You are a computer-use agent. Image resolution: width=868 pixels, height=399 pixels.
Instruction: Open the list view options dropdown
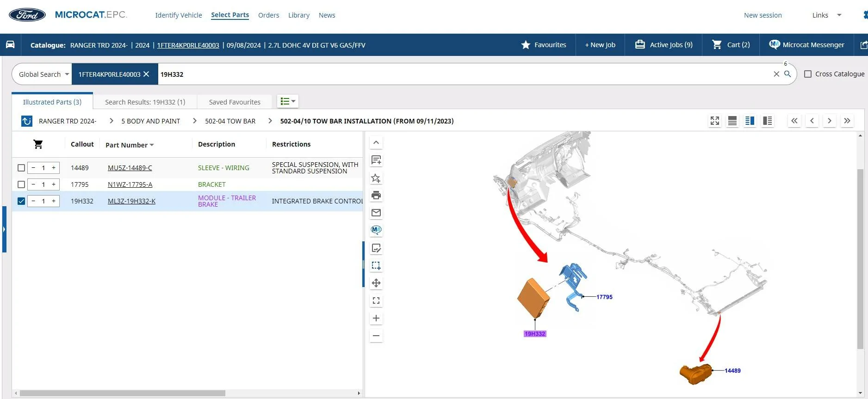click(288, 101)
